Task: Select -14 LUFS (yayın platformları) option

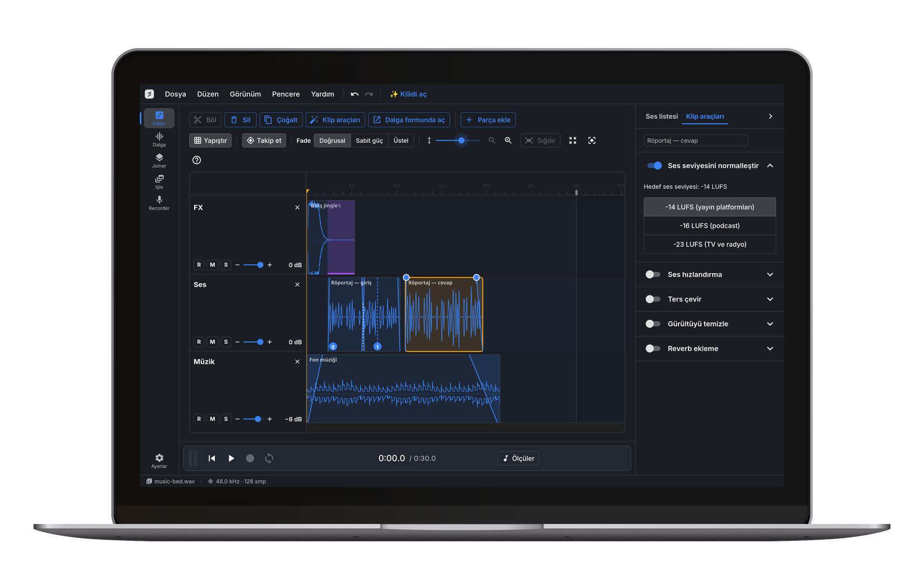Action: [x=710, y=207]
